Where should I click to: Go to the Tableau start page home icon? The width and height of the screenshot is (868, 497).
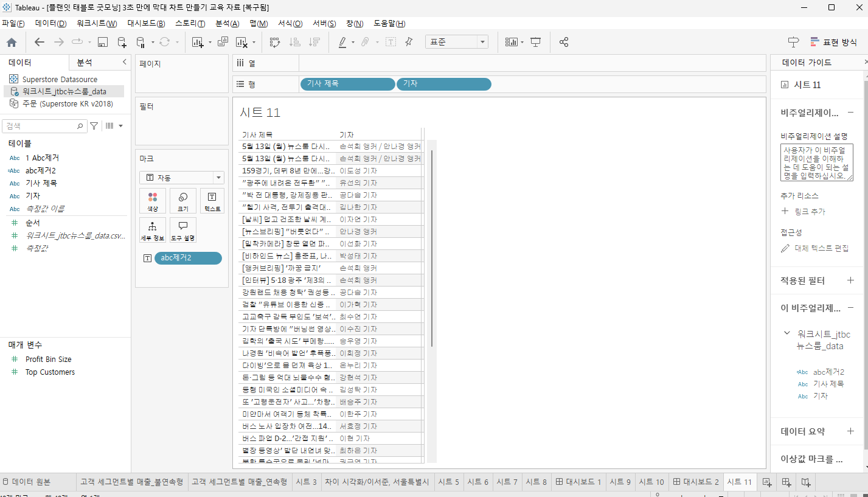12,42
